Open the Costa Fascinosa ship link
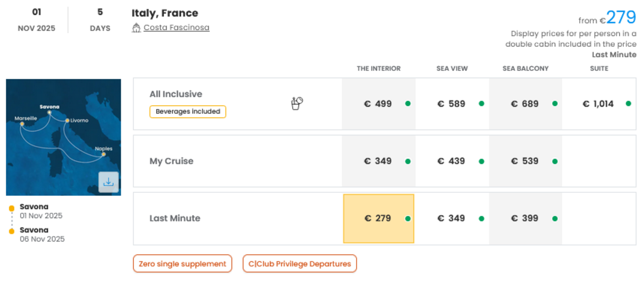 [176, 28]
